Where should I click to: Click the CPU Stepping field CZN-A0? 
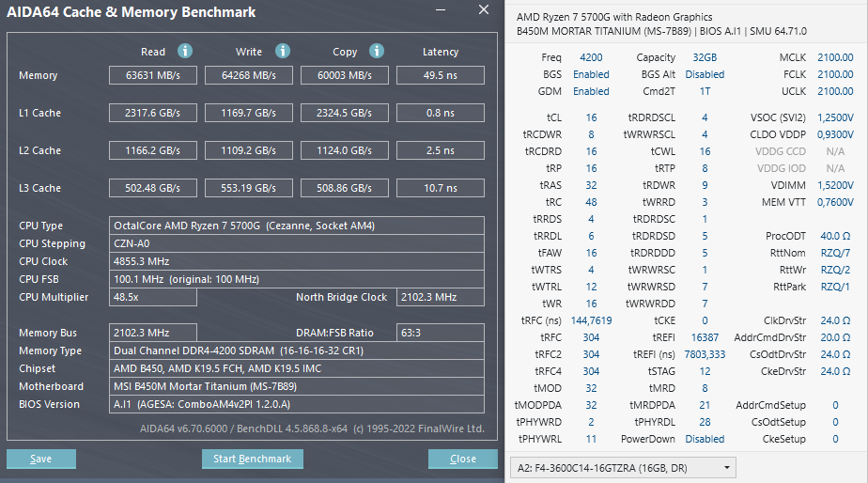click(x=297, y=243)
